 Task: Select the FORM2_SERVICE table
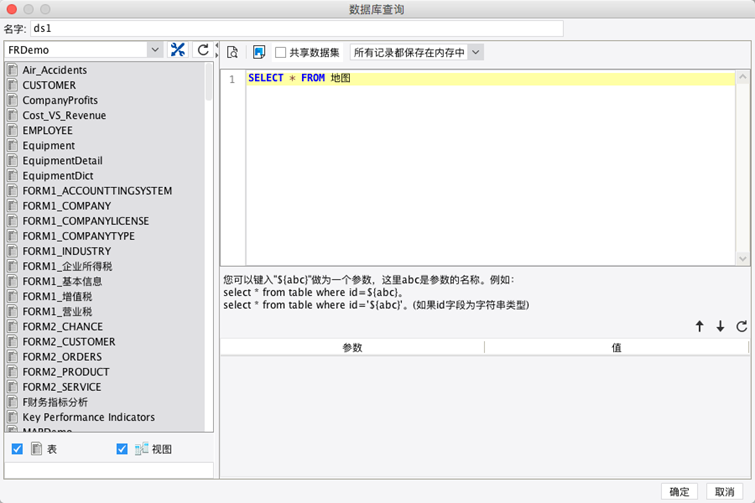(x=62, y=387)
